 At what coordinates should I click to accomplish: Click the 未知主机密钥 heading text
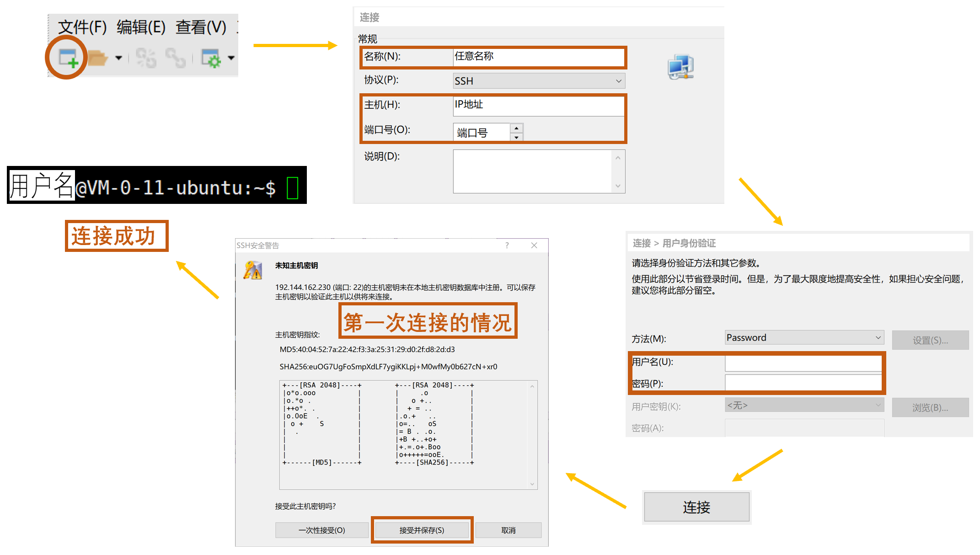pos(296,266)
